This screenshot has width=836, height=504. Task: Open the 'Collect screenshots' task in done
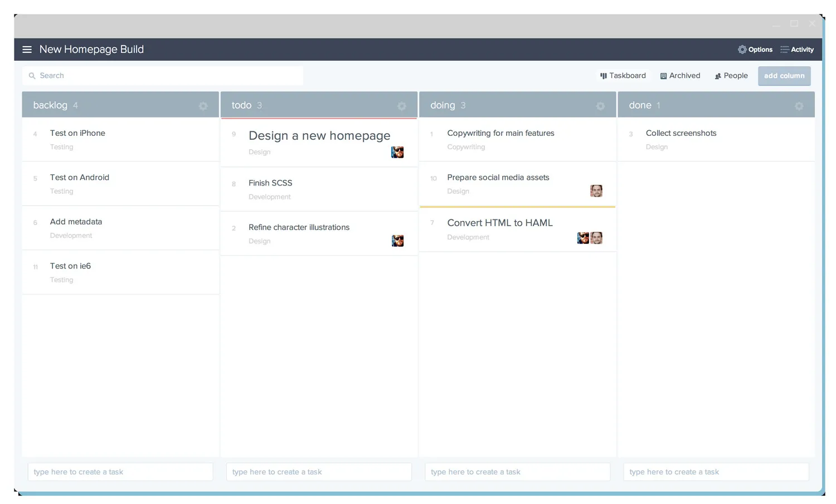[x=681, y=133]
